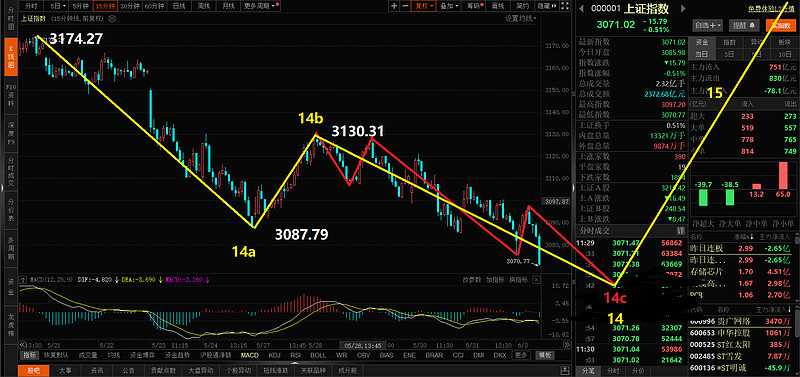800x377 pixels.
Task: Switch to 3日 capital flow tab
Action: coord(730,54)
